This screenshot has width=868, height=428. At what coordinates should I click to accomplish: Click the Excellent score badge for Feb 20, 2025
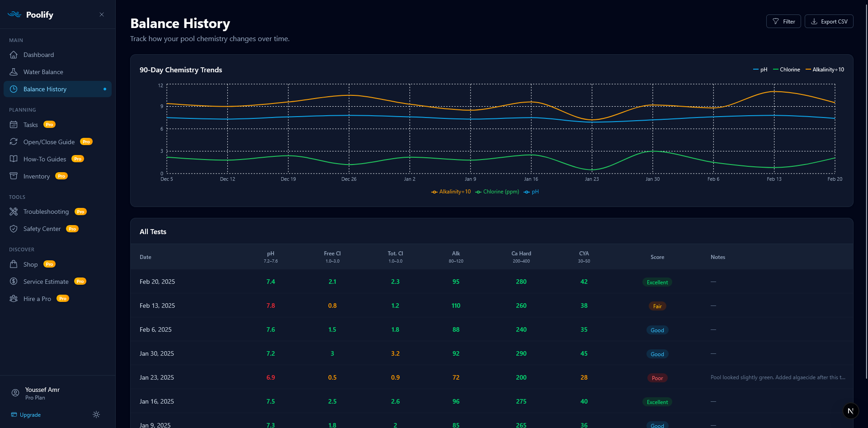[657, 282]
